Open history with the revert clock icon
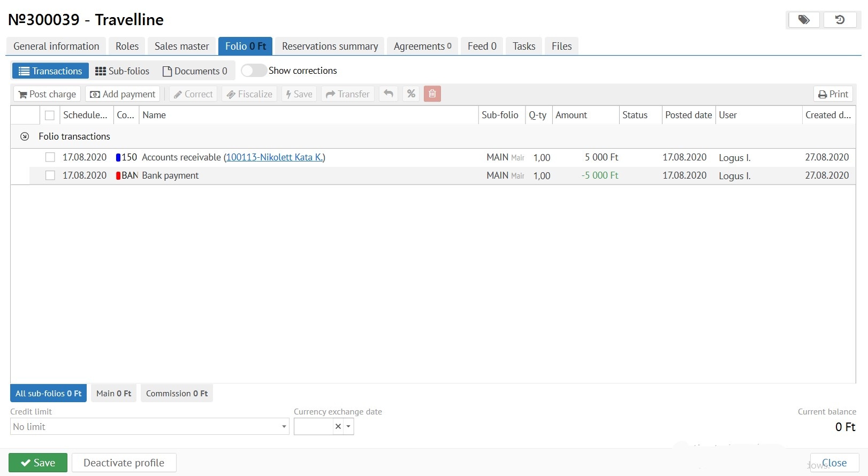This screenshot has width=868, height=476. click(840, 20)
